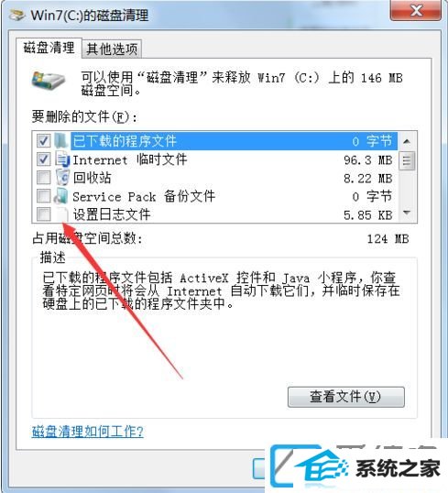448x493 pixels.
Task: Click the file list scroll down arrow
Action: (407, 213)
